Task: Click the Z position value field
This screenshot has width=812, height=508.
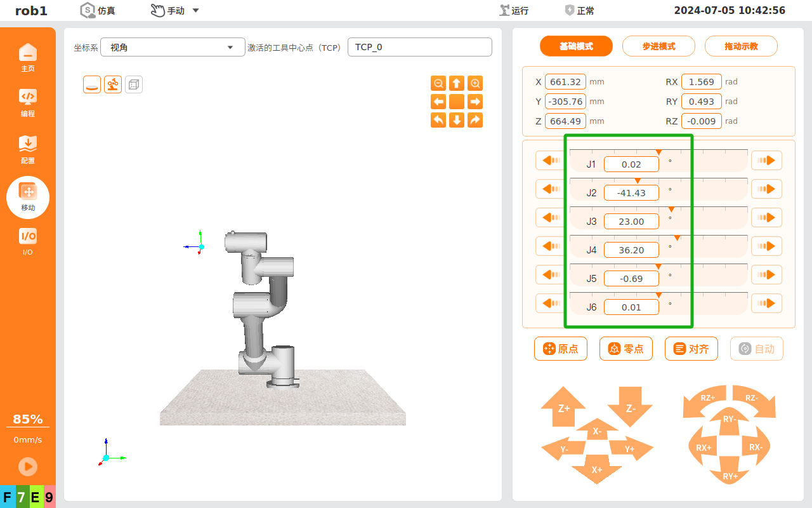Action: tap(565, 121)
